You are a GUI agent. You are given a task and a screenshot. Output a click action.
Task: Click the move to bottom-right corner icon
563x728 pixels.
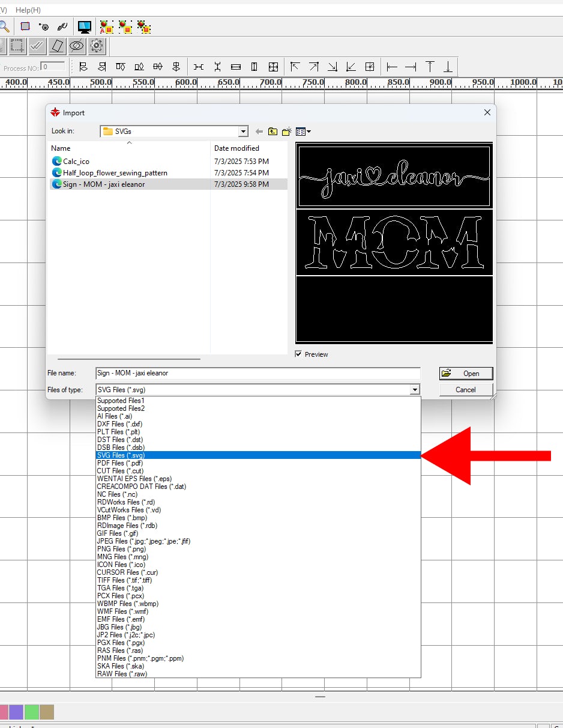coord(333,67)
